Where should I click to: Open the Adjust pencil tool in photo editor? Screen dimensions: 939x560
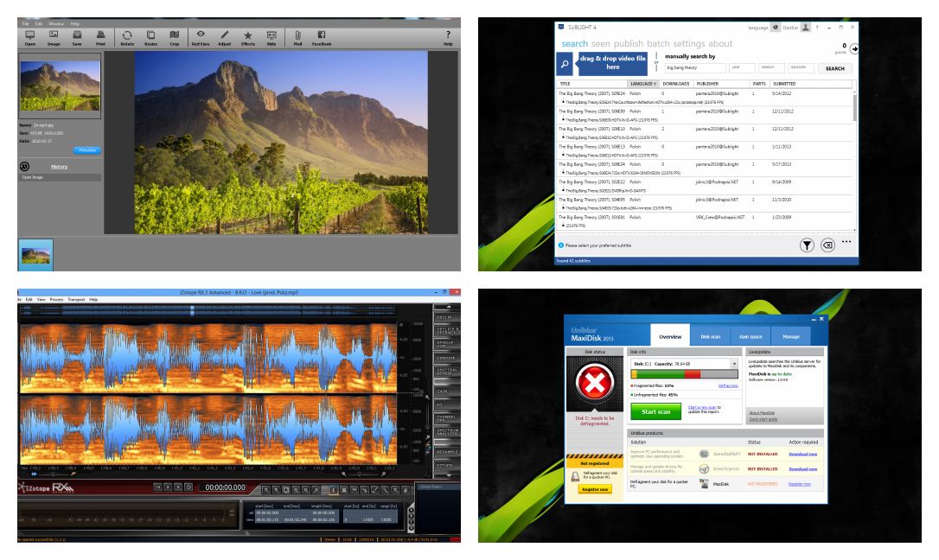(x=224, y=38)
